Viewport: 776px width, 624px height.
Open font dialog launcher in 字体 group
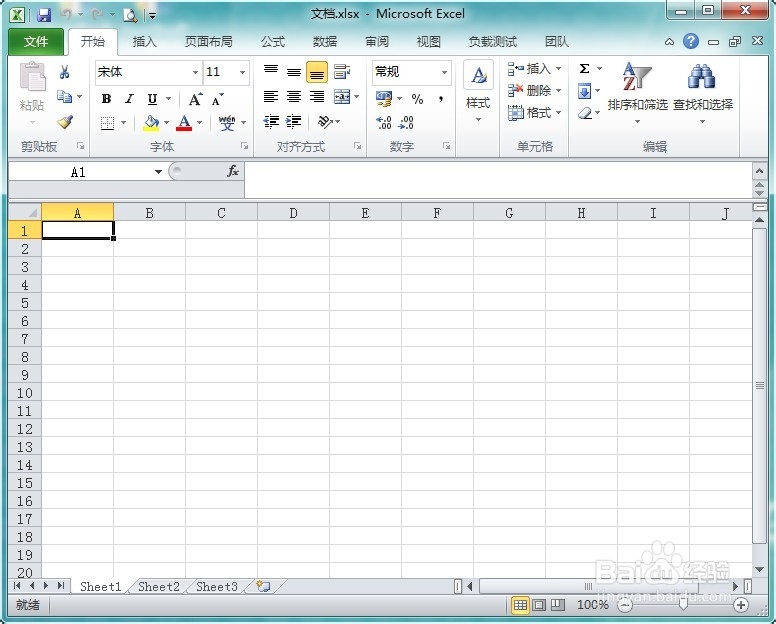[244, 145]
